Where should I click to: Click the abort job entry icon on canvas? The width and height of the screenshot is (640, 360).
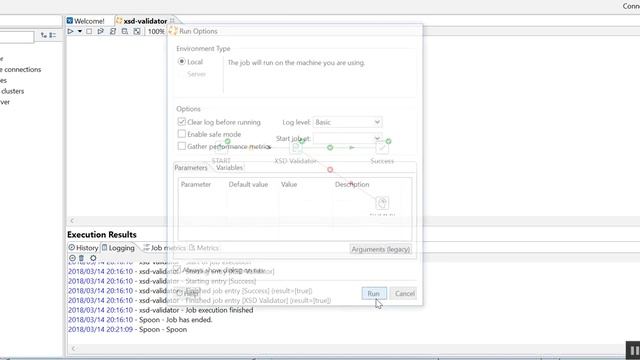(x=382, y=203)
